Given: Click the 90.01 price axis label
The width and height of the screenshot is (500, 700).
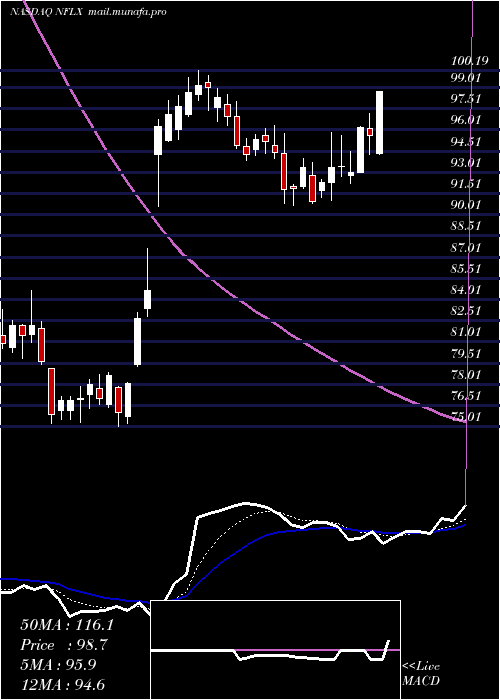Looking at the screenshot, I should (x=467, y=205).
